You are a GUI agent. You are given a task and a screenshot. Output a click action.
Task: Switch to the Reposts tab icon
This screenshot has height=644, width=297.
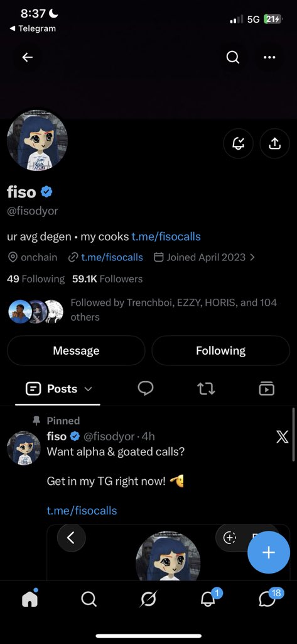206,388
